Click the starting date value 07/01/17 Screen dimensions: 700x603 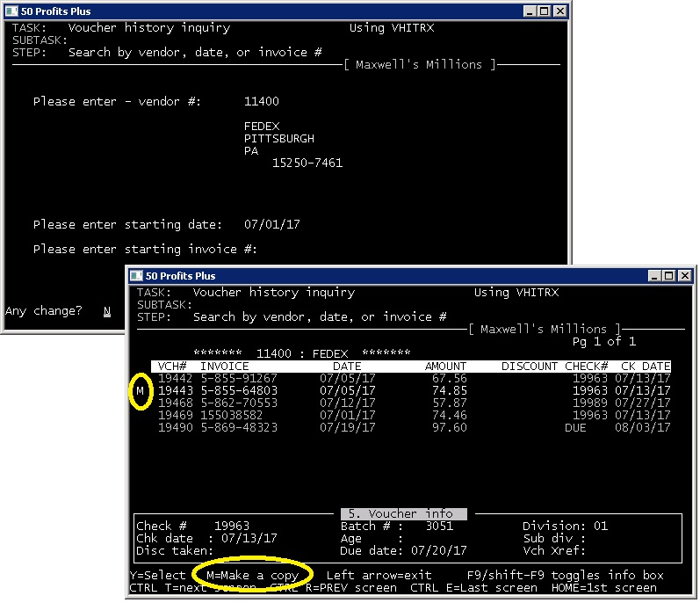click(271, 224)
